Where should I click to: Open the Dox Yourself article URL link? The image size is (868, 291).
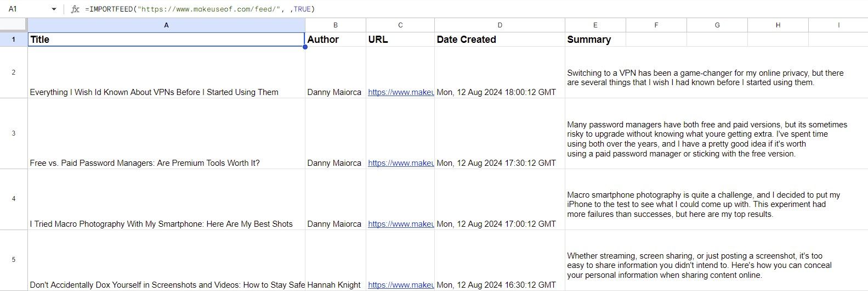[400, 285]
